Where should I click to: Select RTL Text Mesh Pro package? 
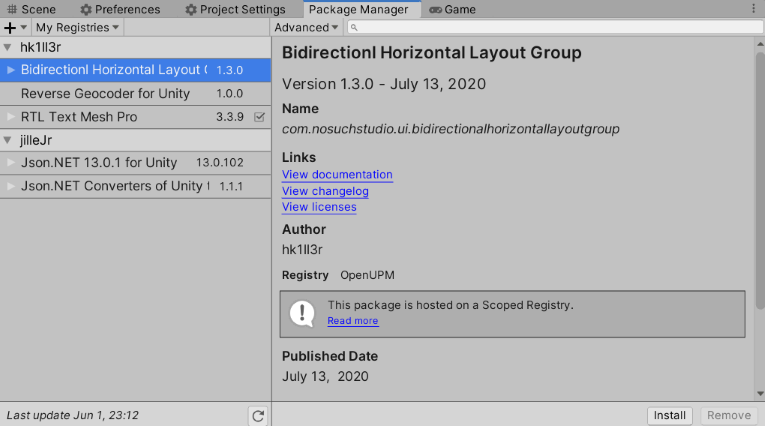136,117
